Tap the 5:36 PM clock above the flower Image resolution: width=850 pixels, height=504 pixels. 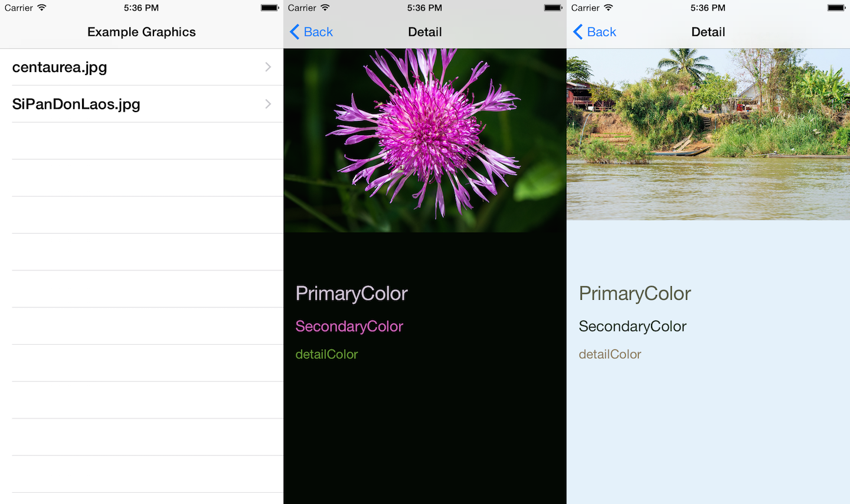click(425, 8)
